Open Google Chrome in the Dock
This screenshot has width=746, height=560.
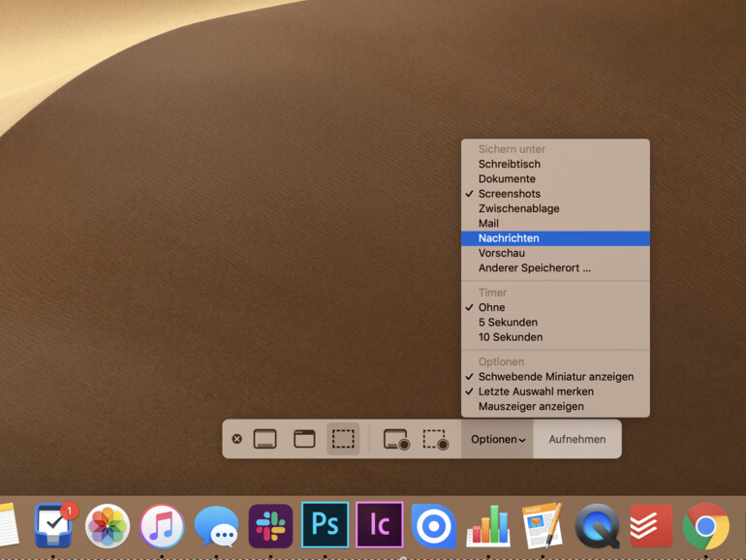point(705,526)
